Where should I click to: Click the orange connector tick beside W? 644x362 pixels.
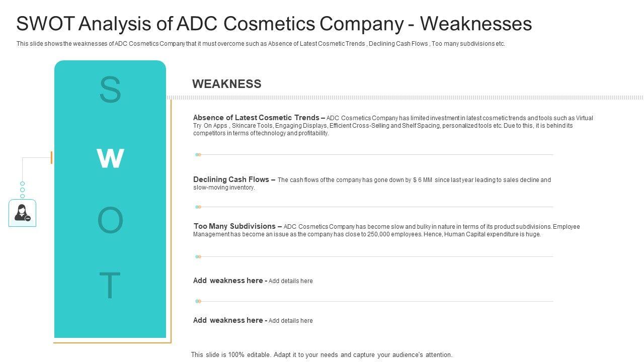pyautogui.click(x=51, y=158)
